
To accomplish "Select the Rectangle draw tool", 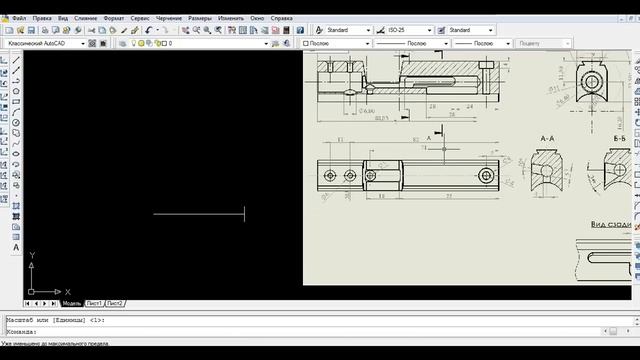I will pos(16,102).
